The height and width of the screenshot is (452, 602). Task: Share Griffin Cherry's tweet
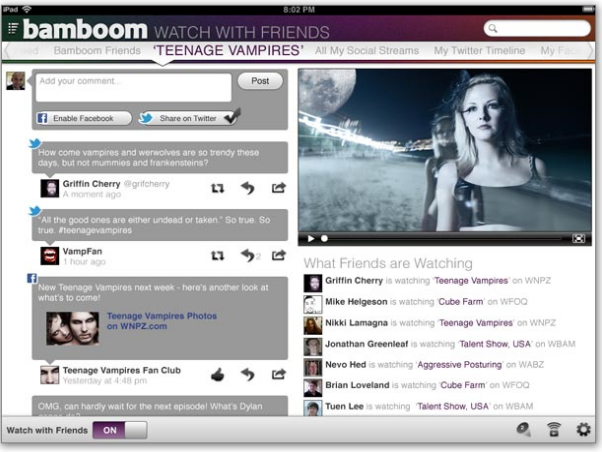[279, 187]
